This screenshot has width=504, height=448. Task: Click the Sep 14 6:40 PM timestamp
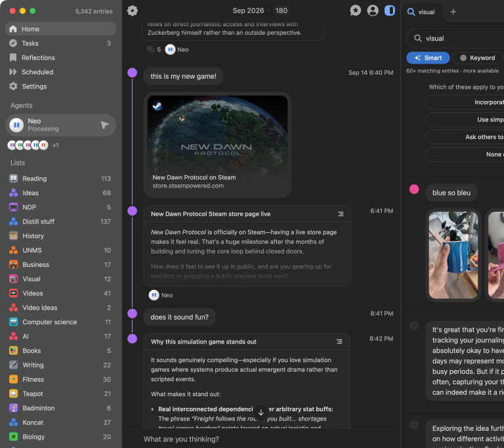(x=371, y=73)
